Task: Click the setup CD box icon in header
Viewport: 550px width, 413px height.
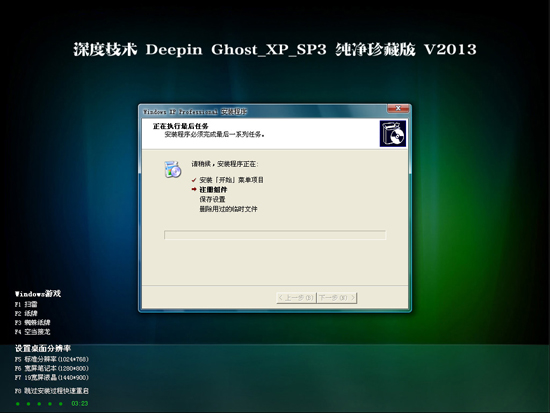Action: click(x=393, y=134)
